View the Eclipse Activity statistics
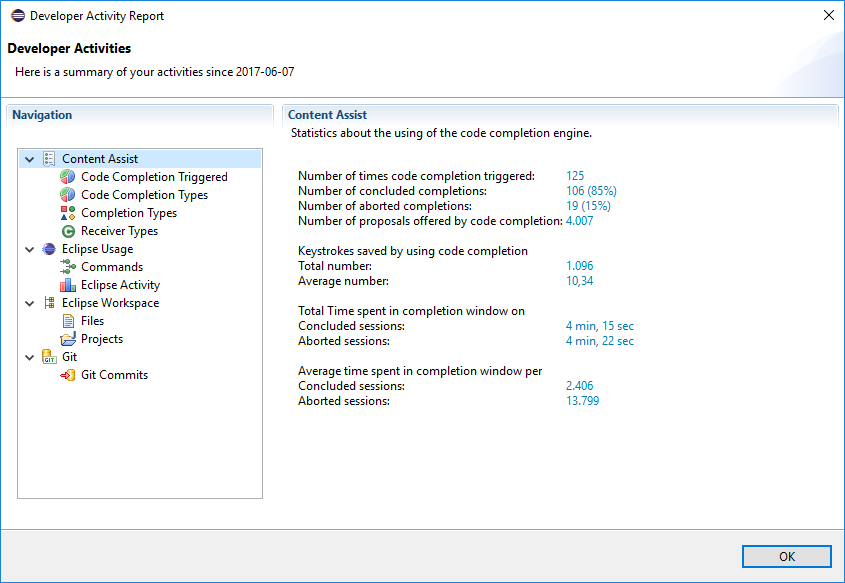The width and height of the screenshot is (845, 583). pos(120,284)
